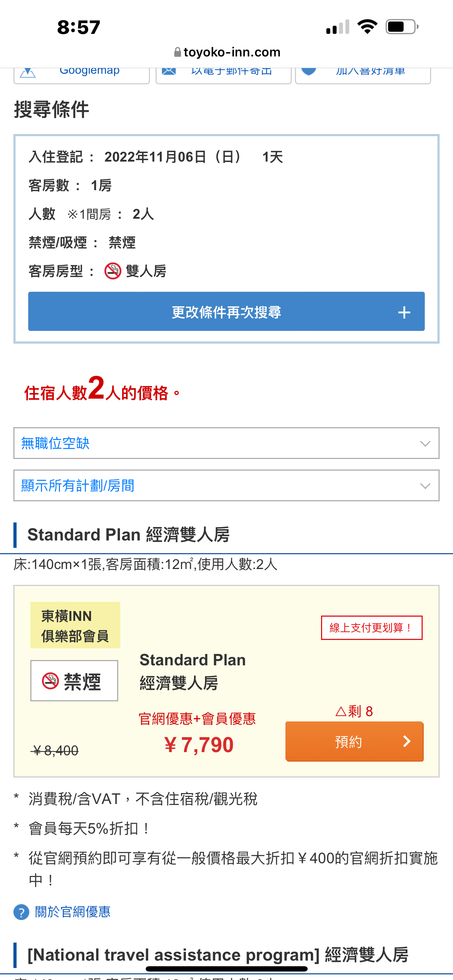Open 關於官網優惠 link
453x980 pixels.
(73, 912)
